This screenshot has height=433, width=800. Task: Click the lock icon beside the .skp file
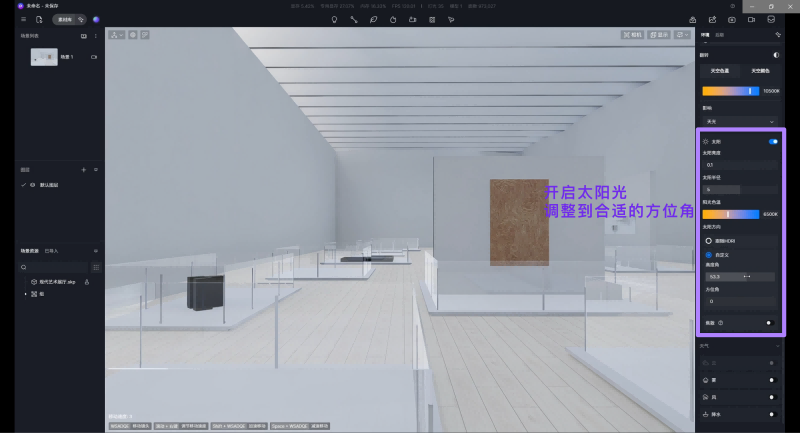[87, 282]
